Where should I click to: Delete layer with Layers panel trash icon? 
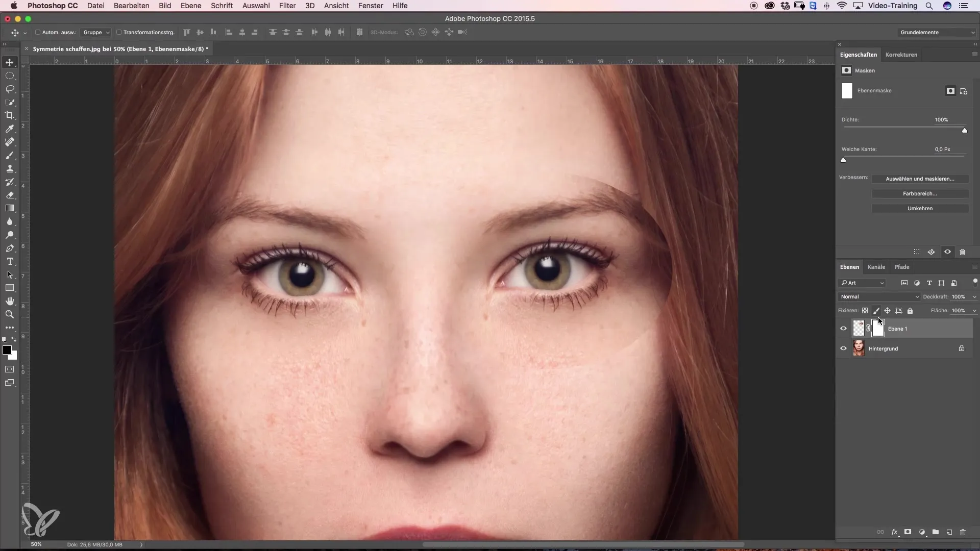(x=963, y=532)
